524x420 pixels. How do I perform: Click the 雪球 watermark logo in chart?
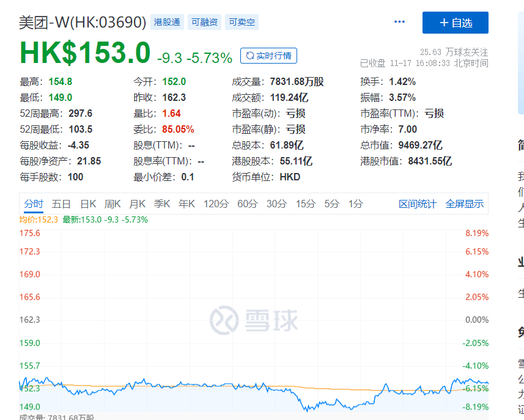click(x=253, y=319)
